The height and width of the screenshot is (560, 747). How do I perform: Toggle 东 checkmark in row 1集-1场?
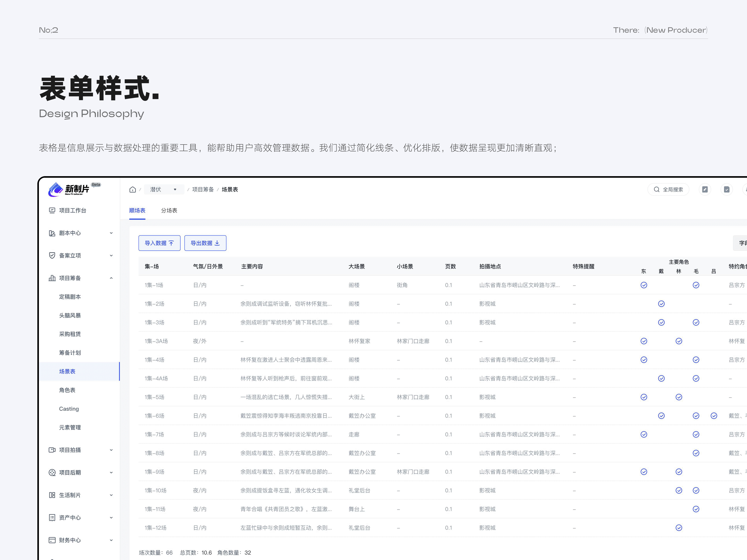644,285
